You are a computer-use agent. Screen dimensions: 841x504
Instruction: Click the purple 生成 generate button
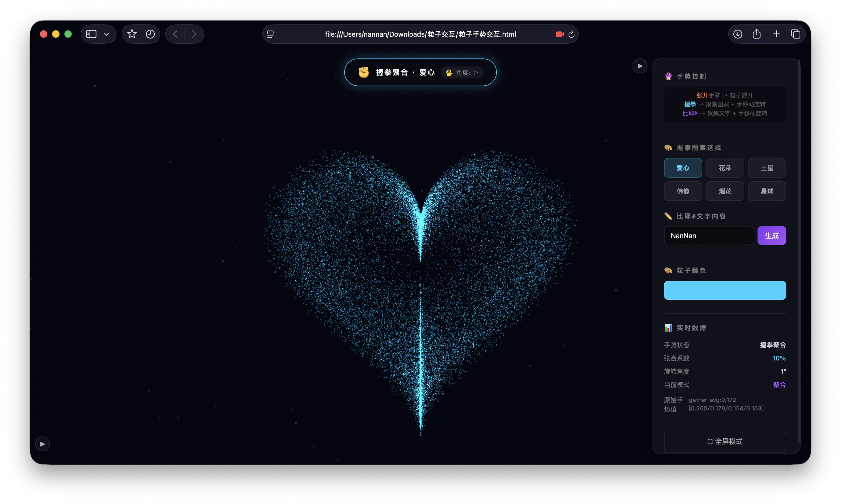click(772, 236)
